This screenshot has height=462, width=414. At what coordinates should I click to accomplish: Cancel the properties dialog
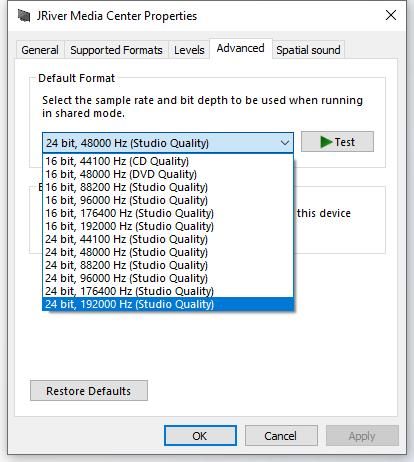coord(281,436)
